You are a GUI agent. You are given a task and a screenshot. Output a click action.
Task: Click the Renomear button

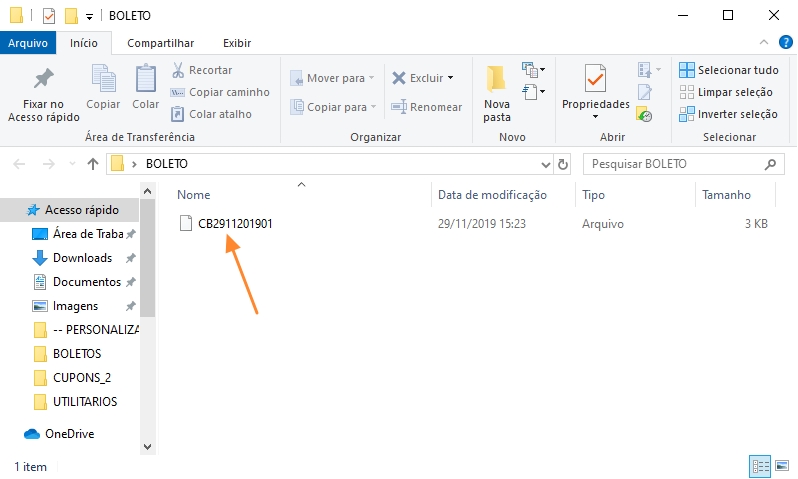427,107
